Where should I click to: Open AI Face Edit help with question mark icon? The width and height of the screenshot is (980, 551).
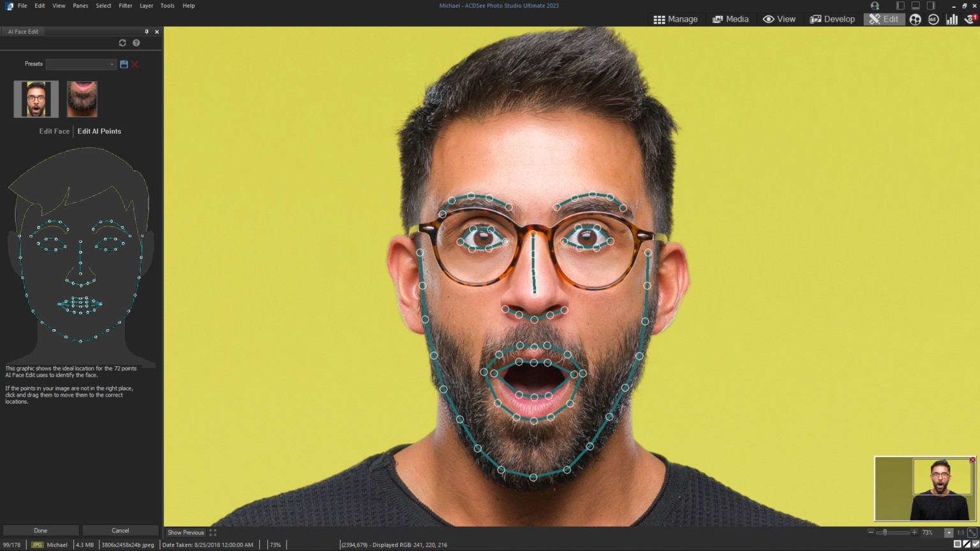tap(136, 43)
